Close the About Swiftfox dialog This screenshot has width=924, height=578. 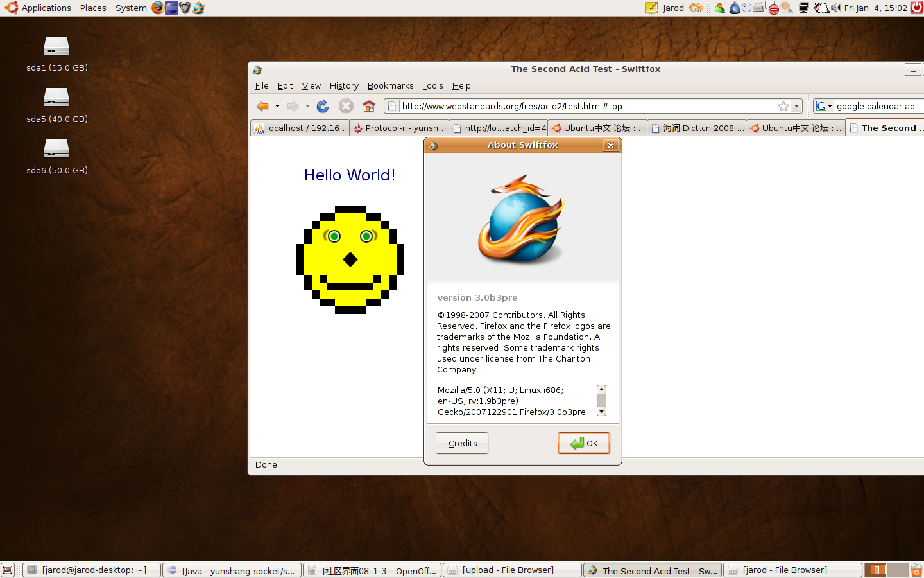click(611, 145)
